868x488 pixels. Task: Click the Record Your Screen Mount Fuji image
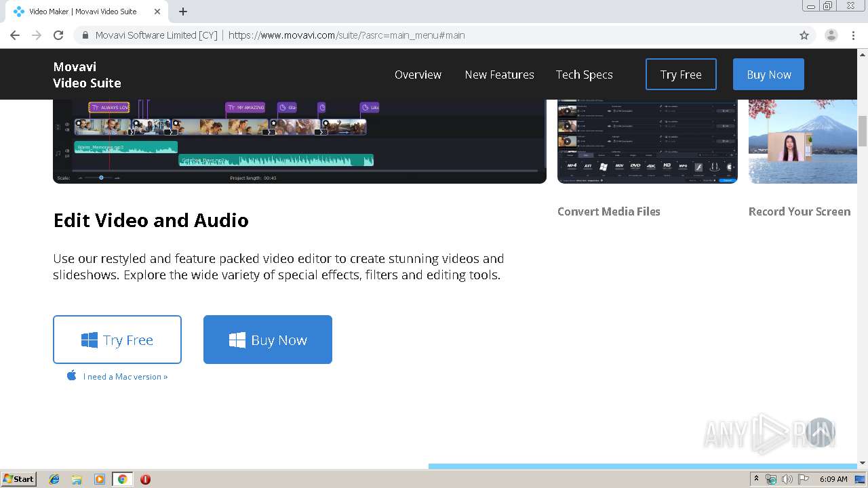pyautogui.click(x=803, y=142)
